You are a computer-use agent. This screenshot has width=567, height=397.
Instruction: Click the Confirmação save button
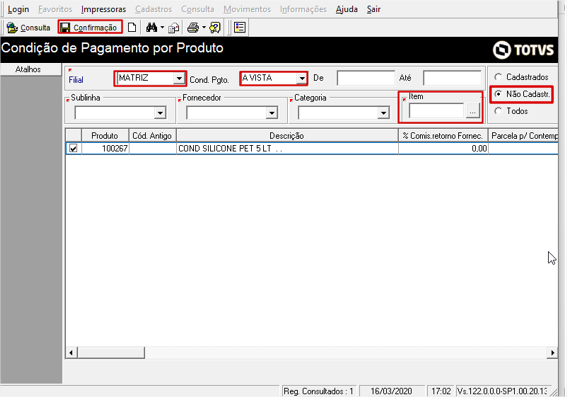click(x=90, y=27)
